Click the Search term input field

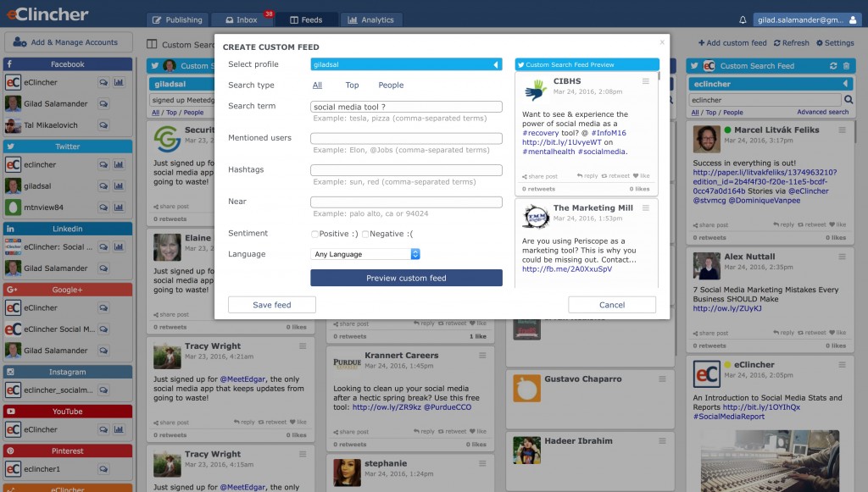click(406, 107)
